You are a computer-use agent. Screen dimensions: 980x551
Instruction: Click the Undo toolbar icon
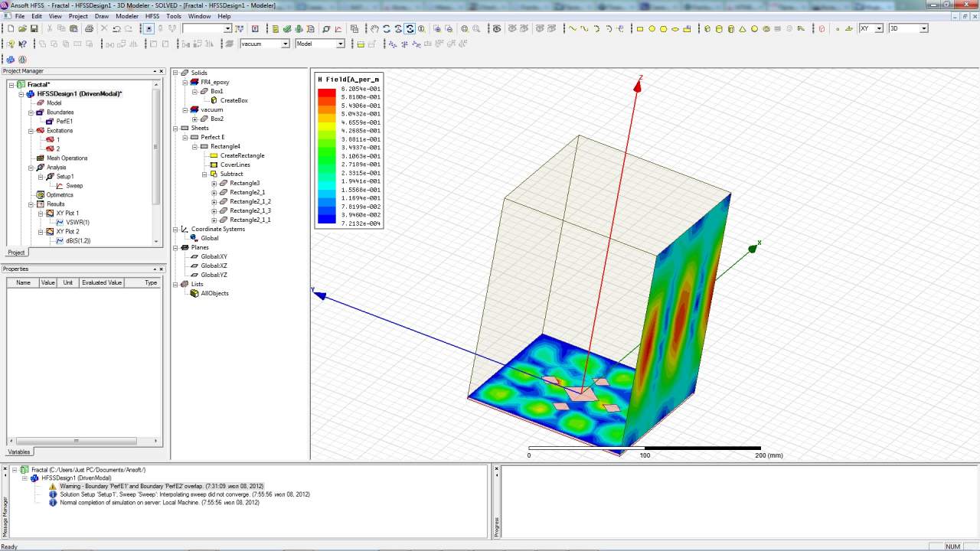pyautogui.click(x=116, y=28)
